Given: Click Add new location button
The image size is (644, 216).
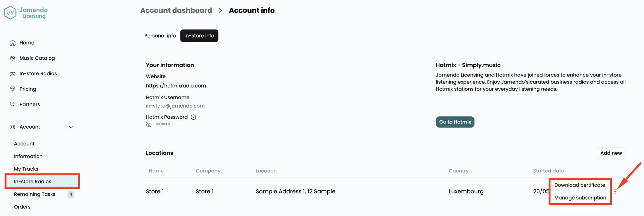Looking at the screenshot, I should 611,153.
